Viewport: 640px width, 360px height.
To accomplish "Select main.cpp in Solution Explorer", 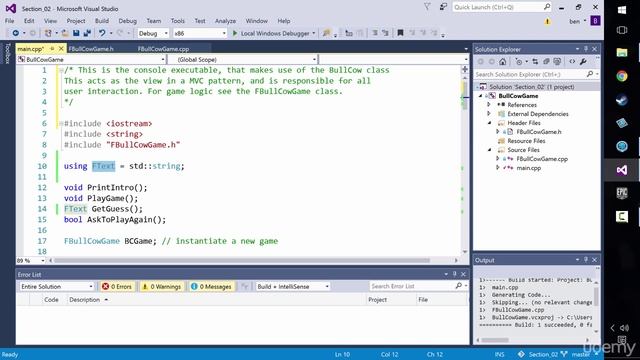I will coord(529,168).
